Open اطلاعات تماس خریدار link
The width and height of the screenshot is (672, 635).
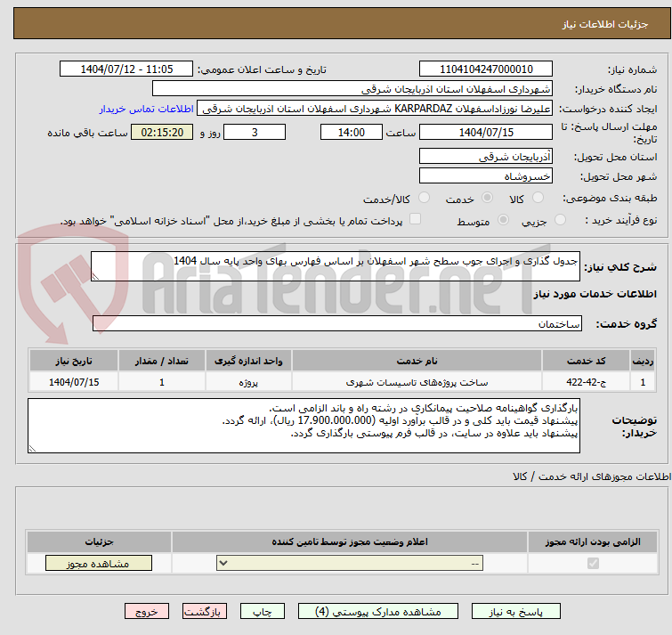pos(147,109)
